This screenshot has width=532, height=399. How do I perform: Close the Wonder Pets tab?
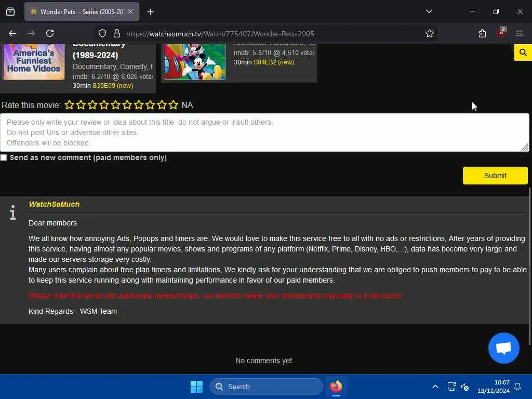(x=130, y=12)
